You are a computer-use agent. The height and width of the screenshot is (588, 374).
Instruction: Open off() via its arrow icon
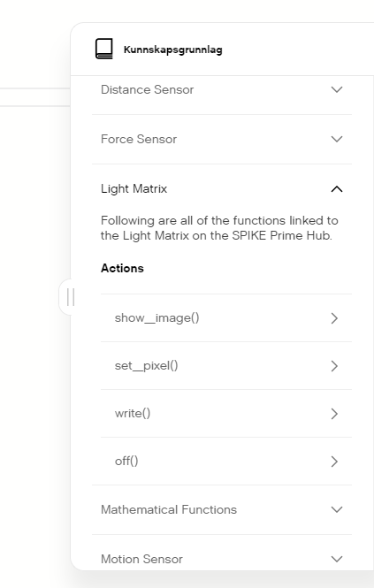(334, 462)
